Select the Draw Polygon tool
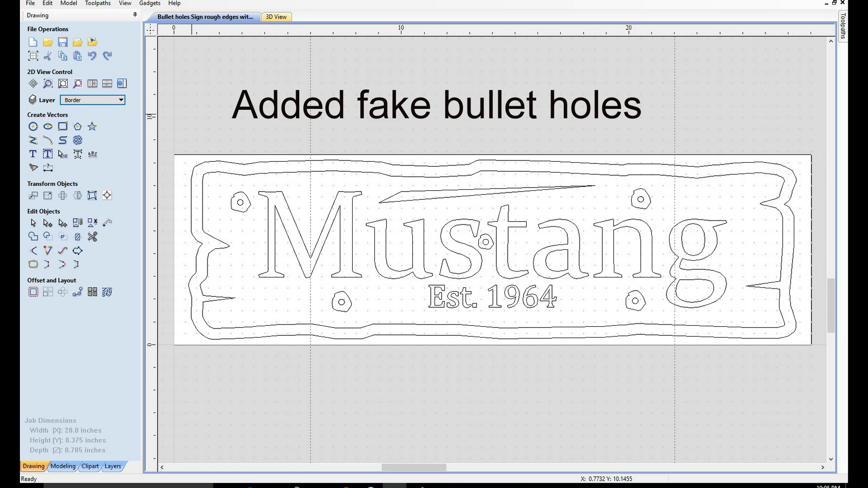The image size is (868, 488). 78,127
